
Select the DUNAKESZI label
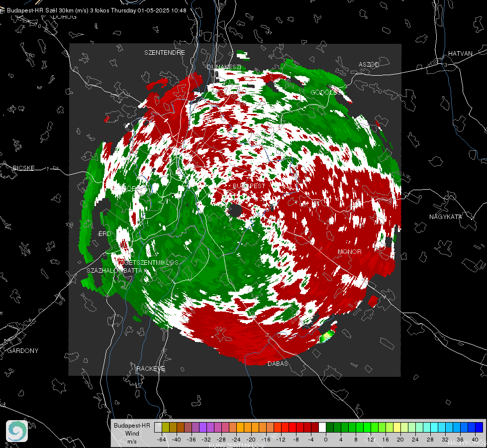click(x=224, y=67)
